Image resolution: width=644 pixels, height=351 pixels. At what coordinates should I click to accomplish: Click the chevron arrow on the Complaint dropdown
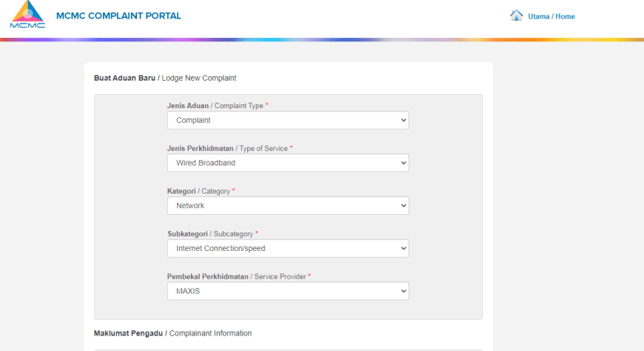click(x=403, y=121)
